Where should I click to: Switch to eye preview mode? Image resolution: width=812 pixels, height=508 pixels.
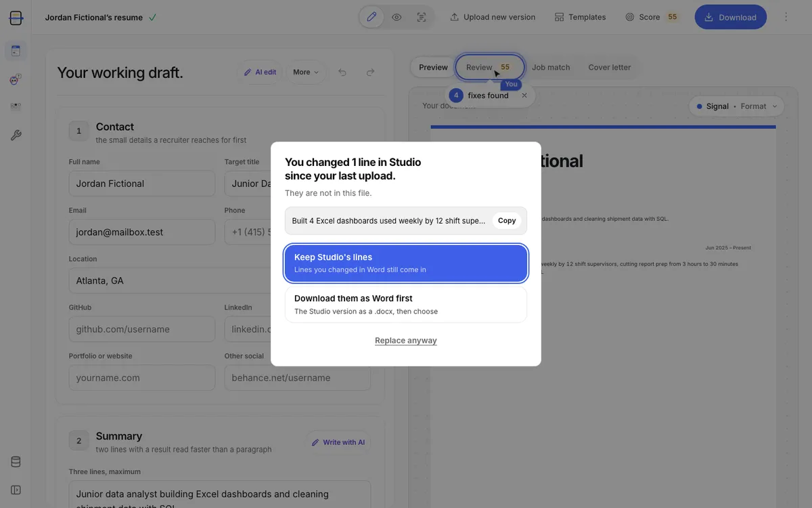pyautogui.click(x=397, y=17)
